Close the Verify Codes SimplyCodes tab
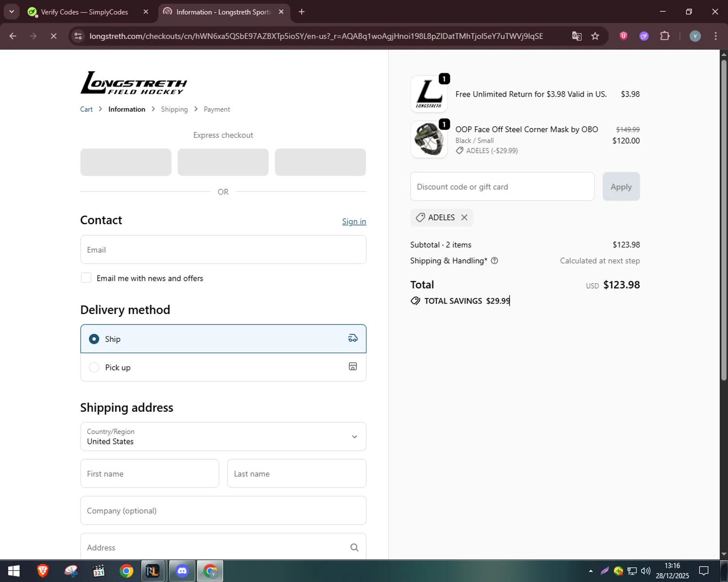The width and height of the screenshot is (728, 582). [x=146, y=12]
